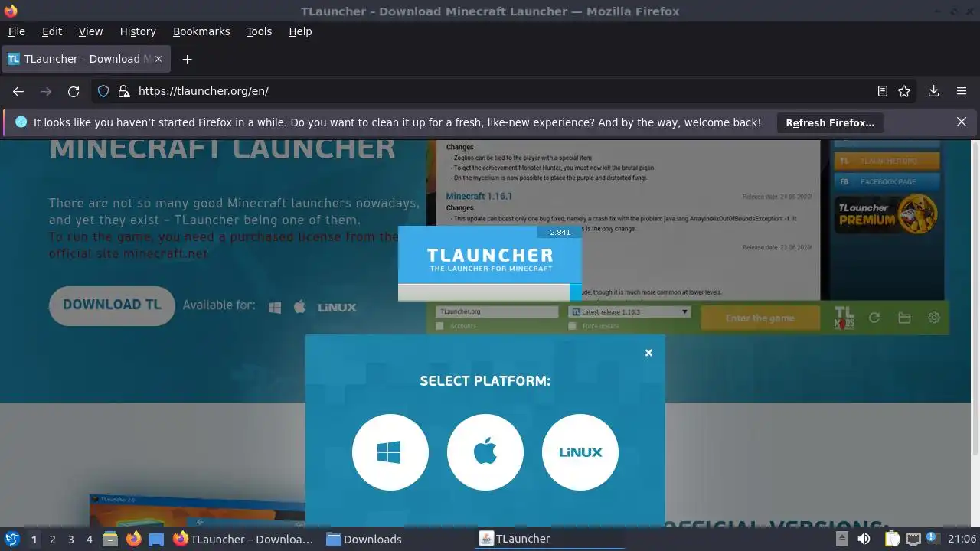Viewport: 980px width, 551px height.
Task: Open the Firefox downloads panel
Action: [934, 91]
